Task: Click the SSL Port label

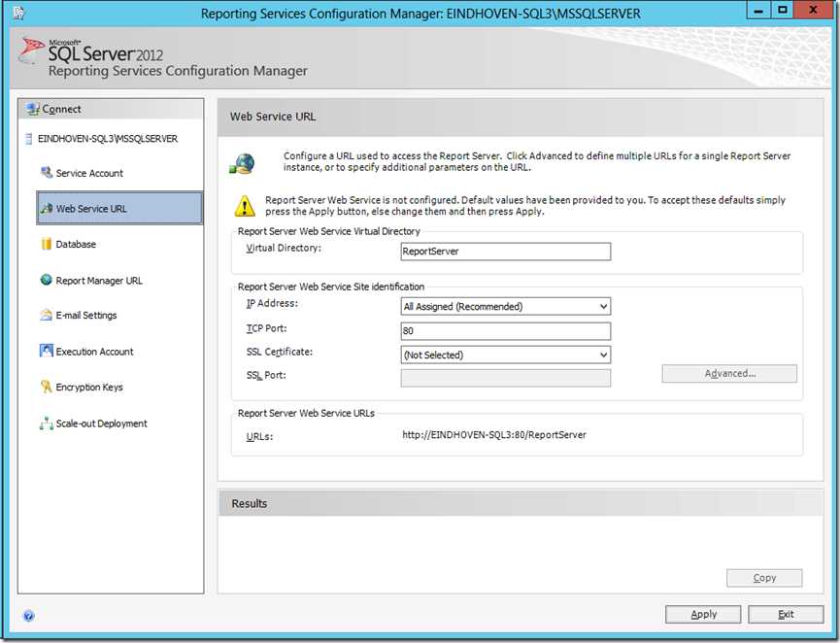Action: (266, 375)
